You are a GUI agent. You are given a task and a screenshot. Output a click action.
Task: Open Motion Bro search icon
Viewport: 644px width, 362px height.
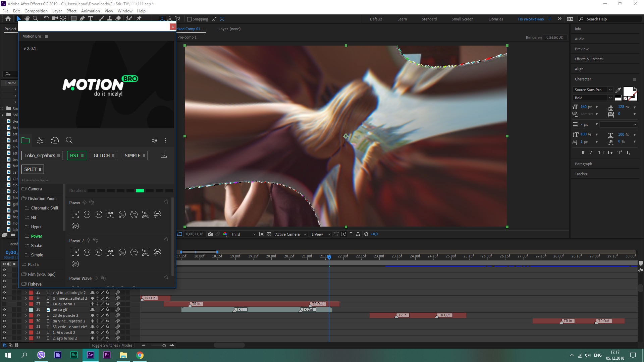click(69, 140)
